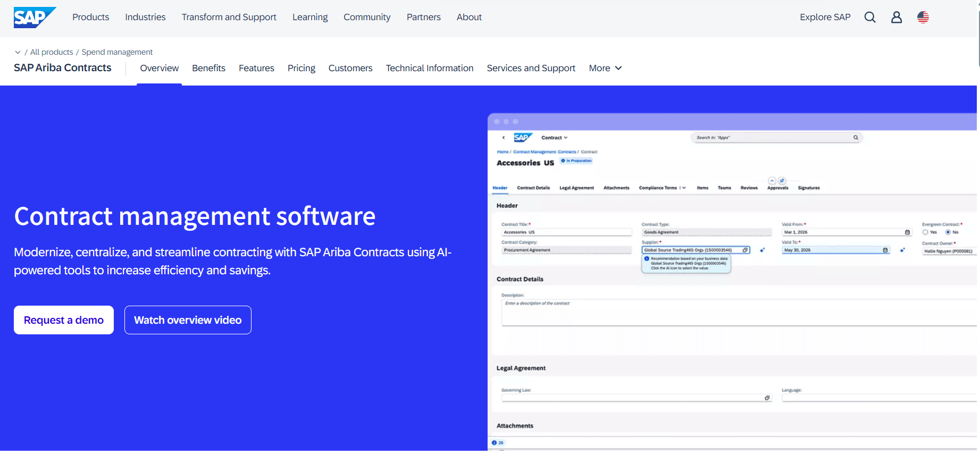Image resolution: width=980 pixels, height=455 pixels.
Task: Select the Items tab in the screenshot
Action: [x=702, y=188]
